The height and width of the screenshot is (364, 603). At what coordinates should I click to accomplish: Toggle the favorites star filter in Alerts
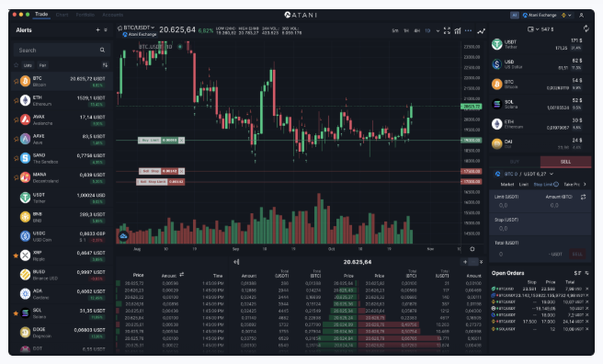(x=17, y=65)
